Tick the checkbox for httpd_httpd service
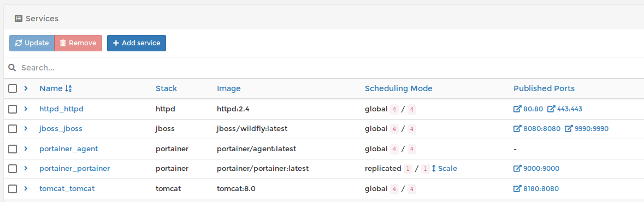 13,109
